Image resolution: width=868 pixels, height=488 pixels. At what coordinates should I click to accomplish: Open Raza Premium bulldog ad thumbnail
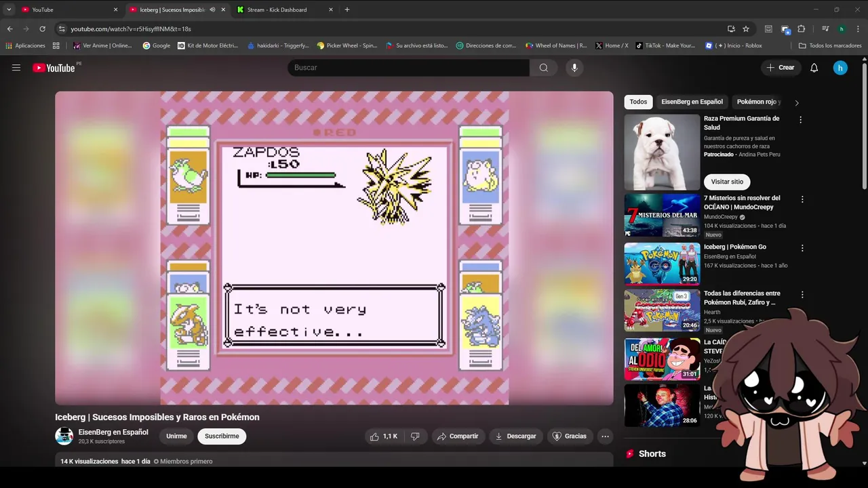pyautogui.click(x=662, y=152)
